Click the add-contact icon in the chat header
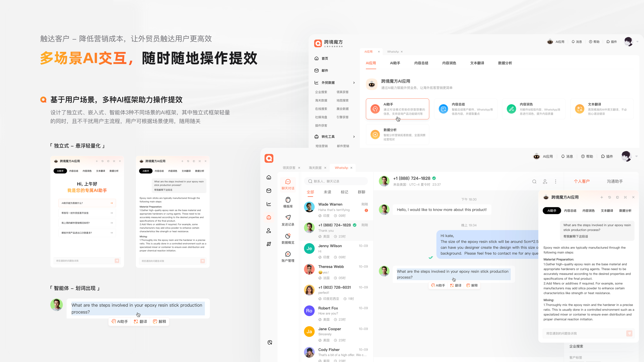The width and height of the screenshot is (644, 362). tap(545, 182)
